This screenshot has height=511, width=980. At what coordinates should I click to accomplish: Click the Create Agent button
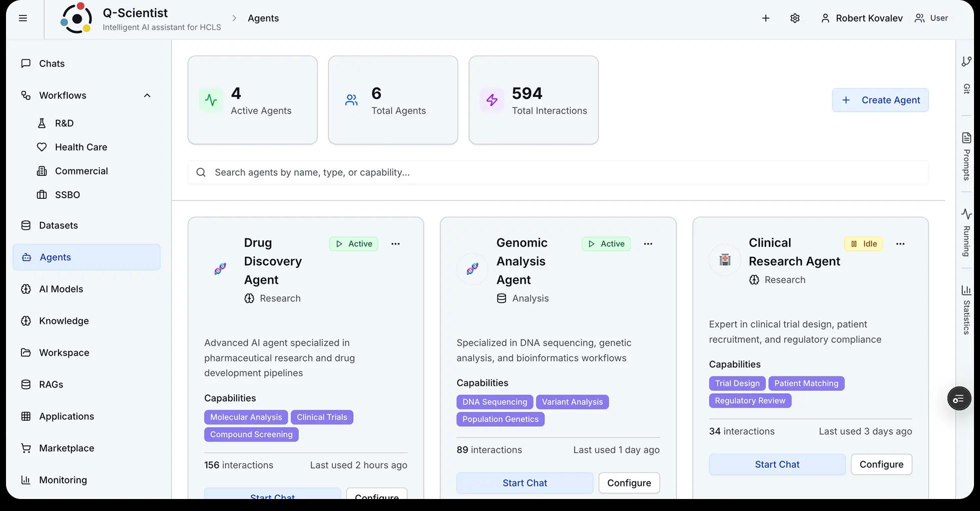pos(880,100)
